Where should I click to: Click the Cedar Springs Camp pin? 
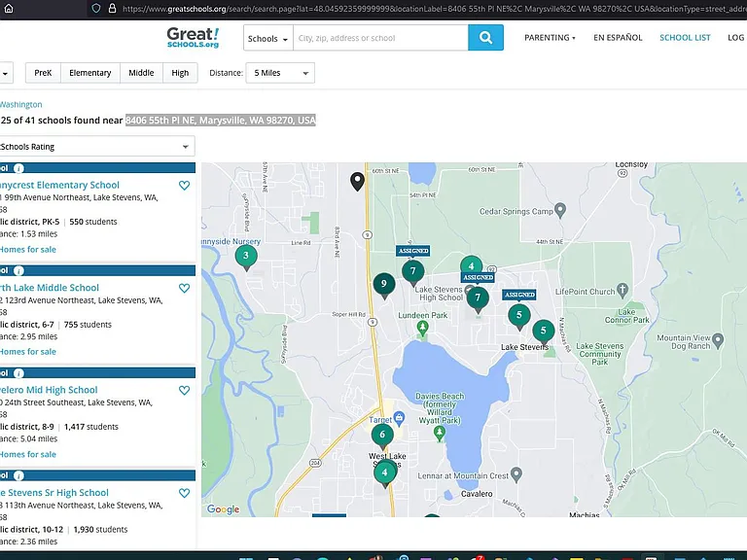(560, 210)
